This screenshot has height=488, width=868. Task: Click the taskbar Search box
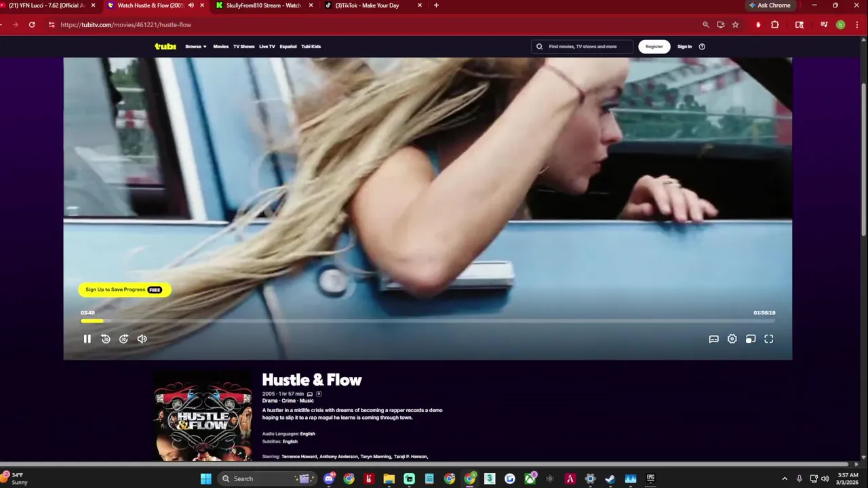(x=267, y=479)
